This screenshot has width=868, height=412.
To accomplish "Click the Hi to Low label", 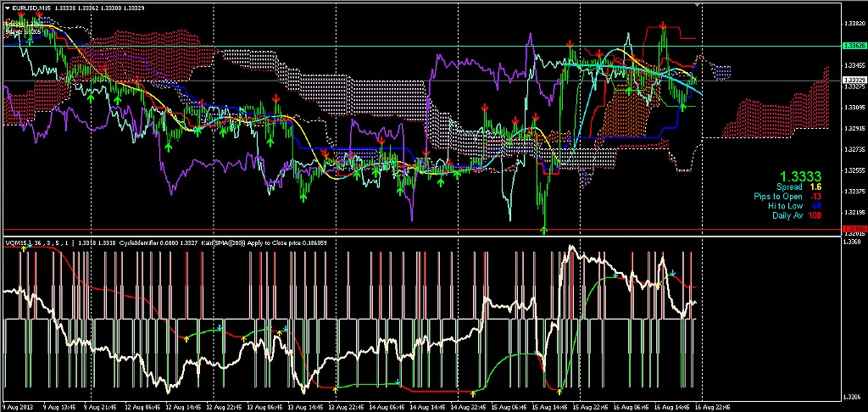I will (790, 205).
